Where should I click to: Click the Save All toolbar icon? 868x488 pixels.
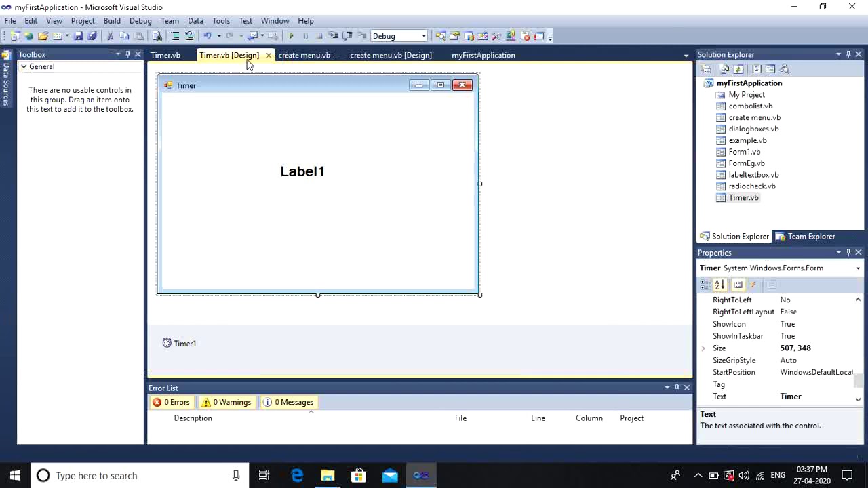92,36
